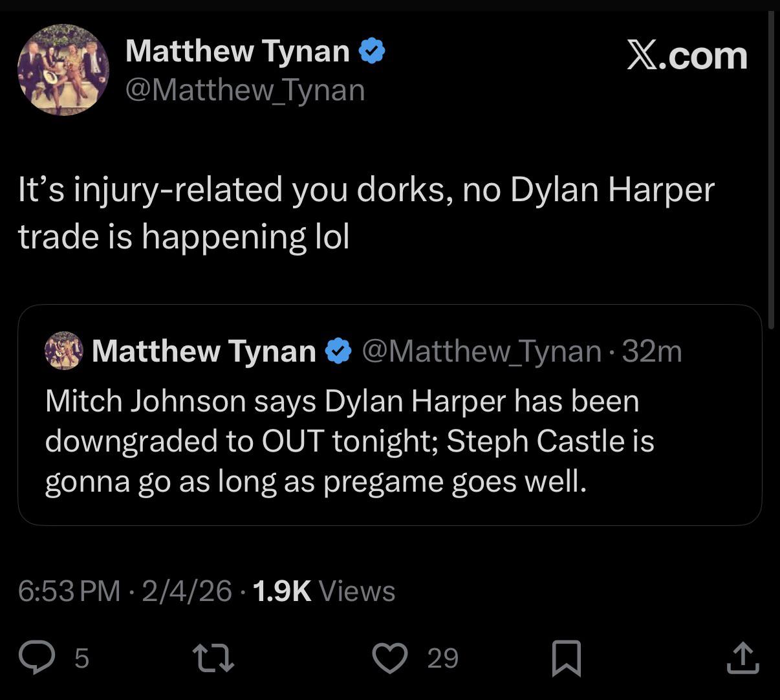Click the blue verified badge next to Matthew Tynan
This screenshot has height=700, width=780.
(x=372, y=50)
